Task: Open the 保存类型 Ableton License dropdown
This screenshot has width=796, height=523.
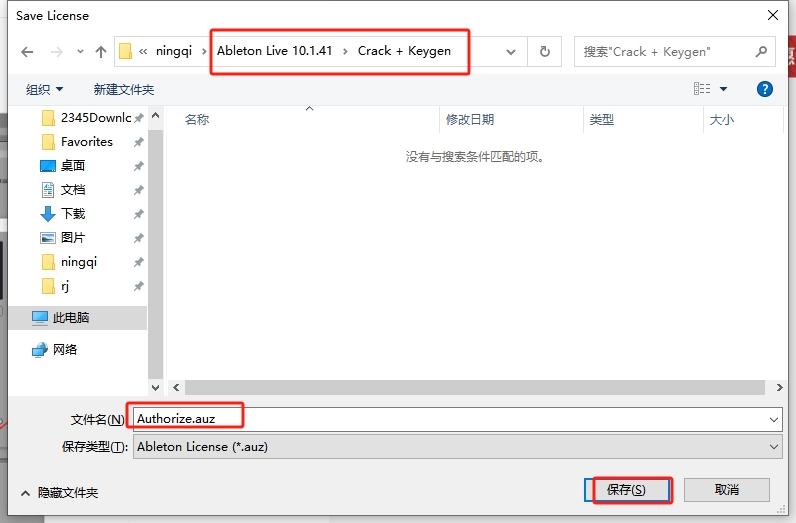Action: 457,447
